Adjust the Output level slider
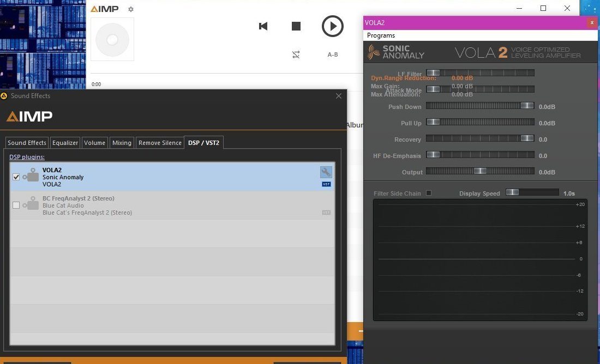Screen dimensions: 600x364 pos(480,171)
